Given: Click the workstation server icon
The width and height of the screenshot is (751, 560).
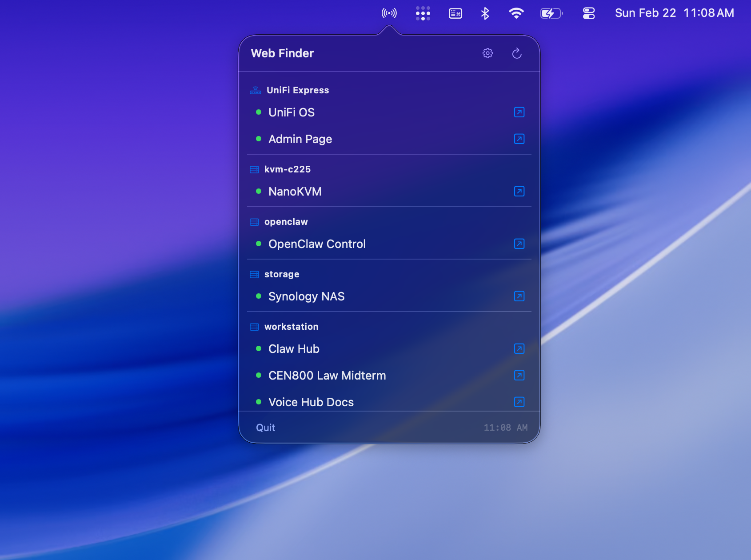Looking at the screenshot, I should point(255,327).
